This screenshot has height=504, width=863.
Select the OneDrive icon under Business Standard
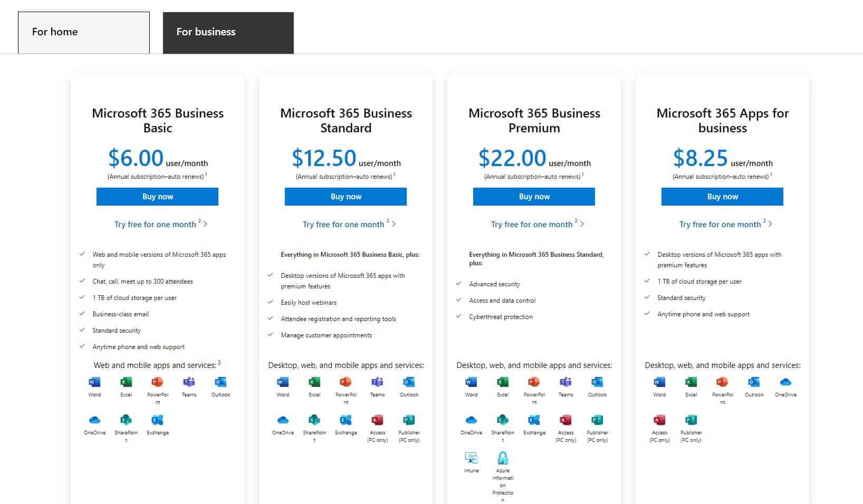[283, 420]
